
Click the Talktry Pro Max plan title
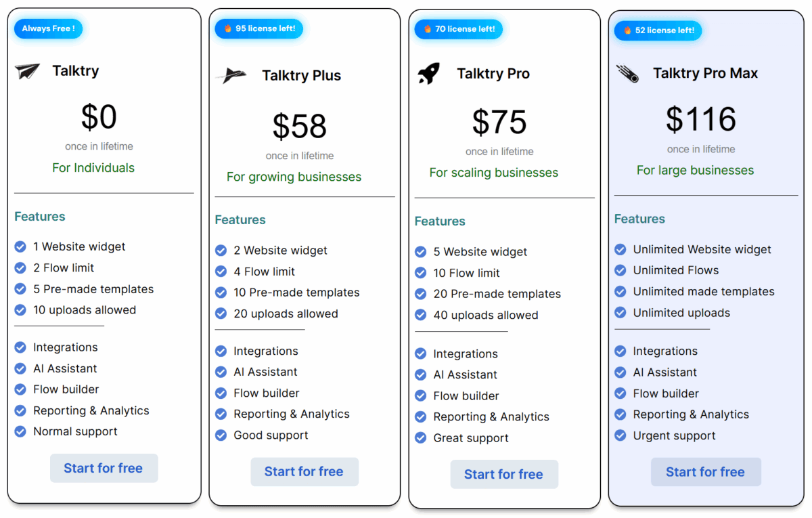pos(705,73)
